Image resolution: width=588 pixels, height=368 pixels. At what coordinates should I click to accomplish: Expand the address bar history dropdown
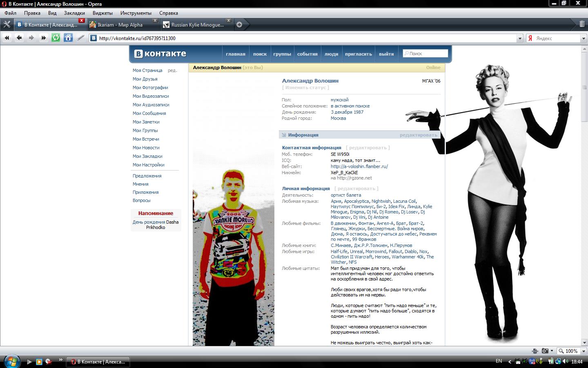pos(520,38)
